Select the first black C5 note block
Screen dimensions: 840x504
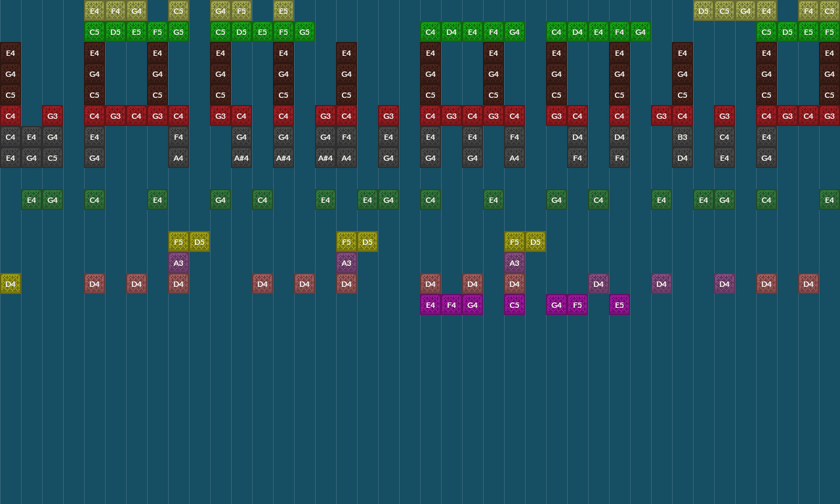(10, 95)
